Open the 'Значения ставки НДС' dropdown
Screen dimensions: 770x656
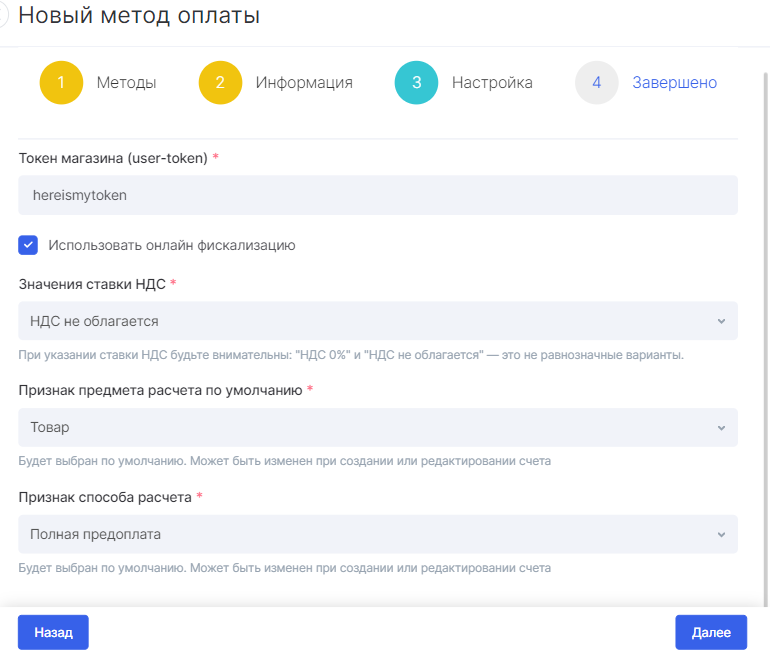coord(378,321)
